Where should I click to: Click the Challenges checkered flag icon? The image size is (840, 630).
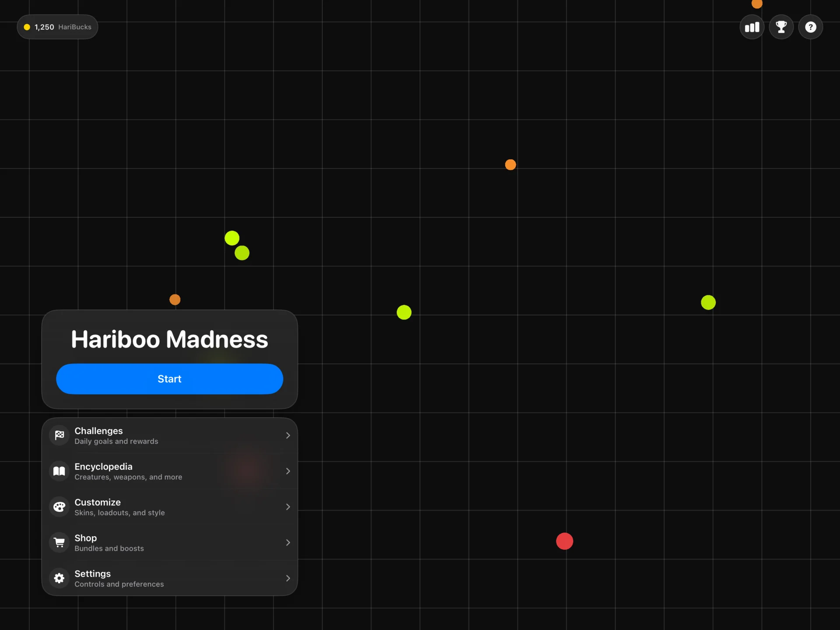(x=59, y=435)
